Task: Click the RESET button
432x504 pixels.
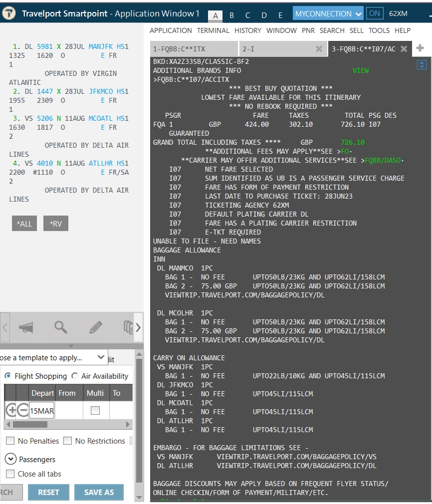Action: coord(48,492)
